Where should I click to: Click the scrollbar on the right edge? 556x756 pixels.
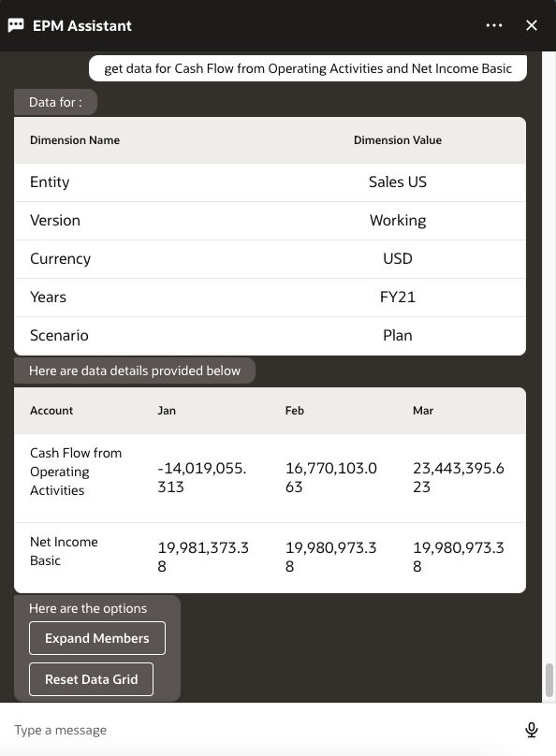(x=549, y=682)
